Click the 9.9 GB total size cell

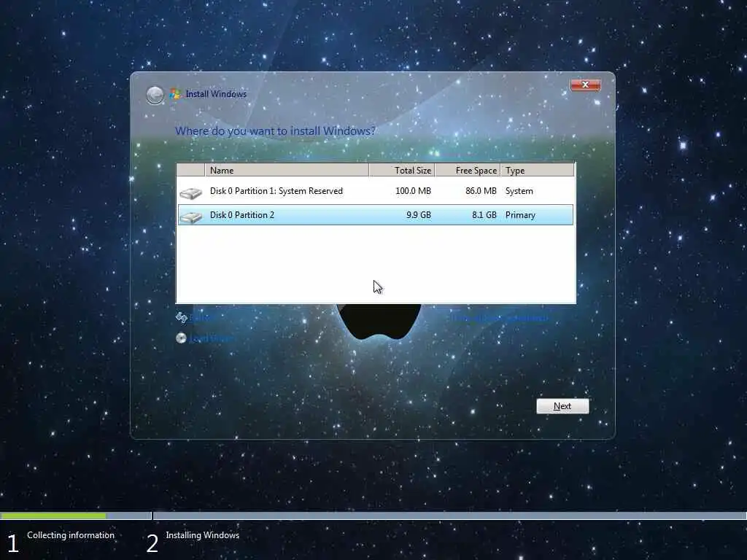(x=418, y=215)
